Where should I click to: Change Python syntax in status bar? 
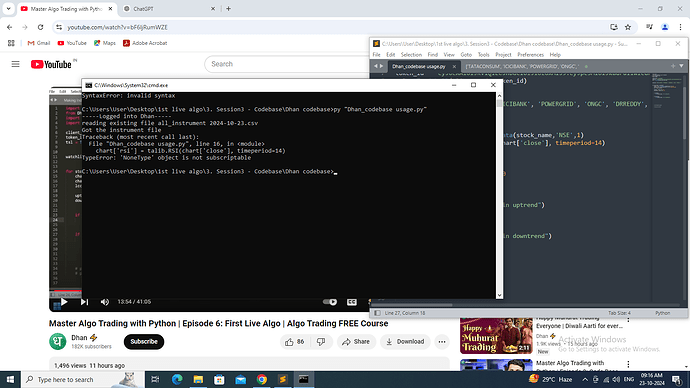click(x=662, y=313)
